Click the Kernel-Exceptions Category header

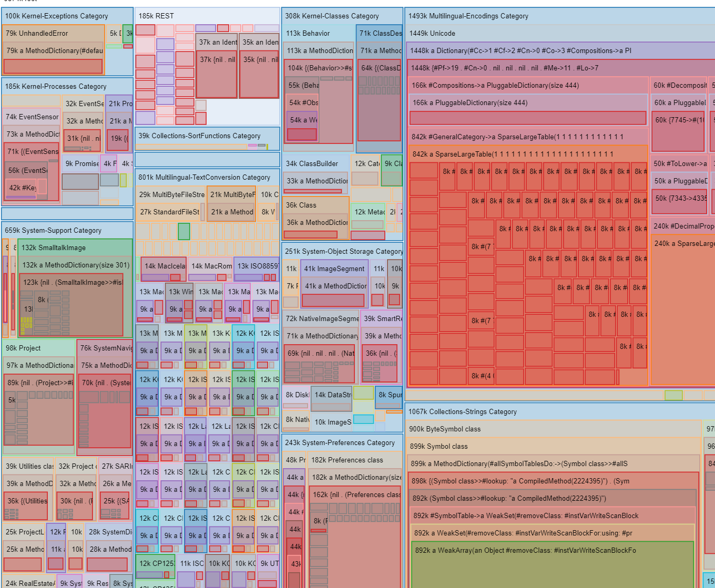coord(57,16)
